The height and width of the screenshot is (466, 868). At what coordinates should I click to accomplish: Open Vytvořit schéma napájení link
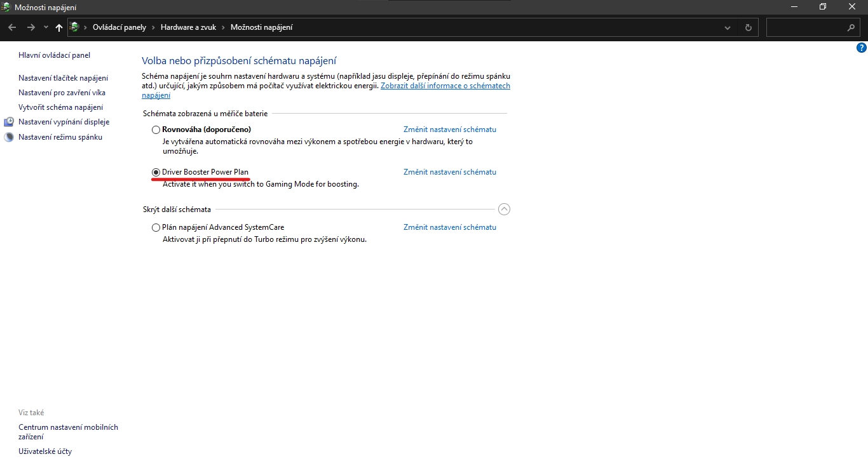[x=60, y=107]
